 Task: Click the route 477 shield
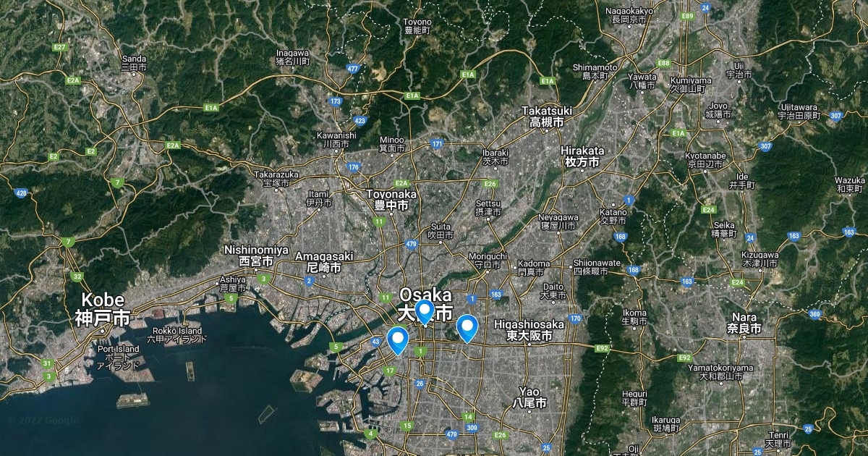[x=353, y=69]
